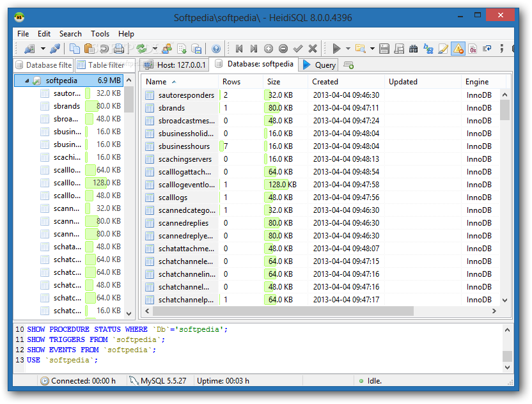Viewport: 532px width, 404px height.
Task: Click the Paste clipboard icon
Action: (90, 49)
